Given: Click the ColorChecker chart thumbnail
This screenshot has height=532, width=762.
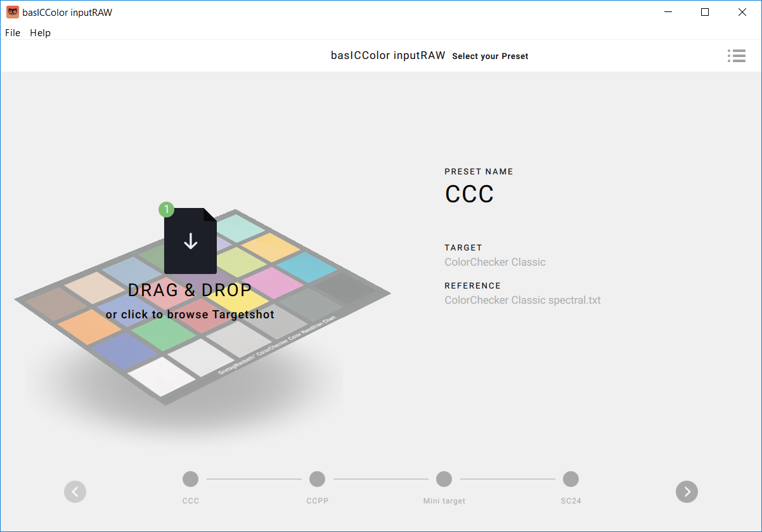Looking at the screenshot, I should coord(203,308).
